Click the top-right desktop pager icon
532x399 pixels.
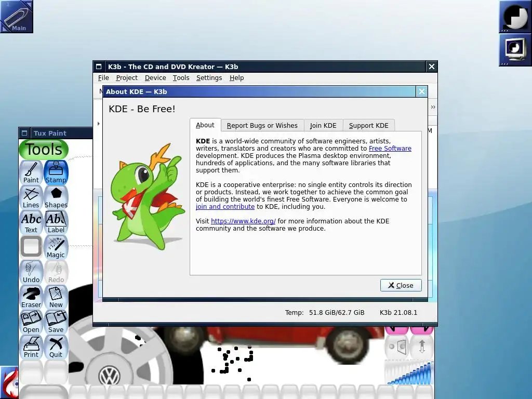point(515,16)
